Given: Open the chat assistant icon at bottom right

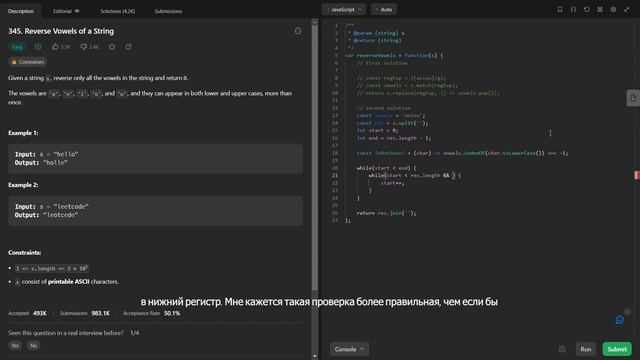Looking at the screenshot, I should (620, 320).
